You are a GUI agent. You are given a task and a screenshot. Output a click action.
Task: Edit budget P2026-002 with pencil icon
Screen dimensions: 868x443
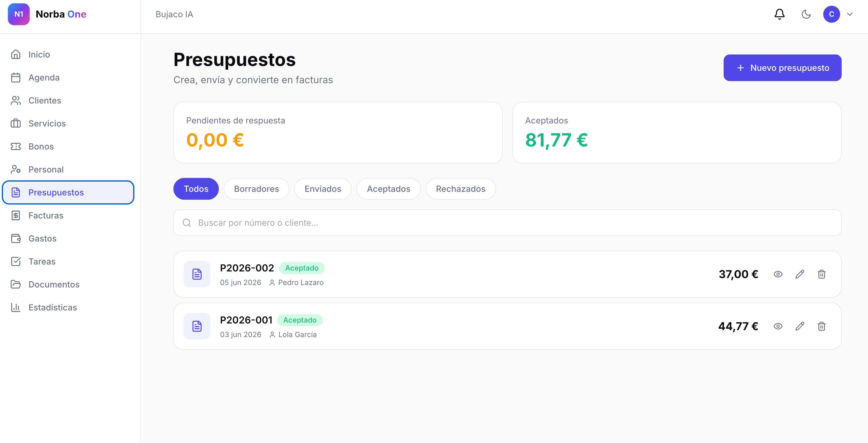pos(800,274)
